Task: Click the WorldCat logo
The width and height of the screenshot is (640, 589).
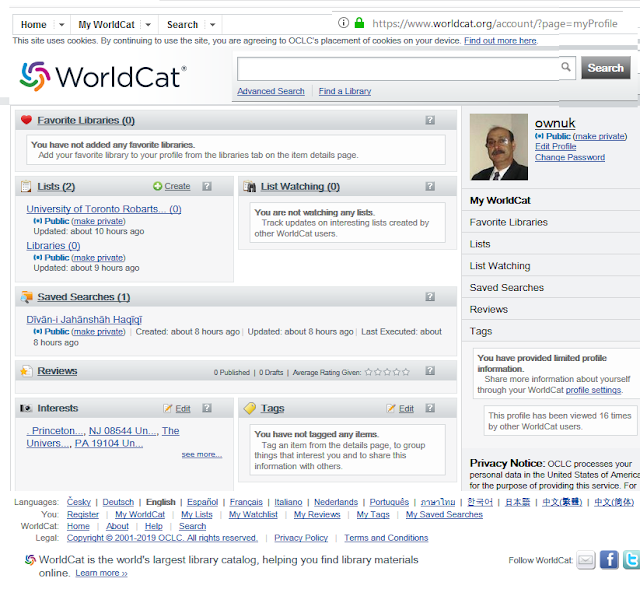Action: (x=103, y=76)
